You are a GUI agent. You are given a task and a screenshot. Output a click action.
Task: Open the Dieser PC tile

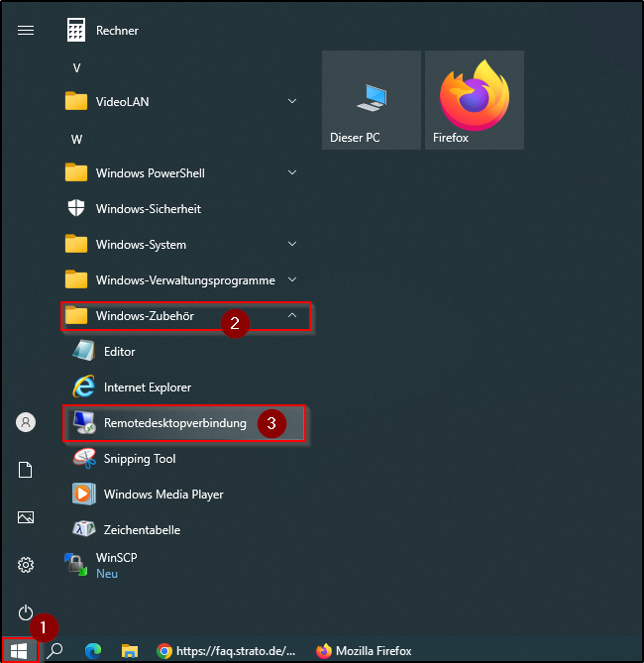point(372,100)
